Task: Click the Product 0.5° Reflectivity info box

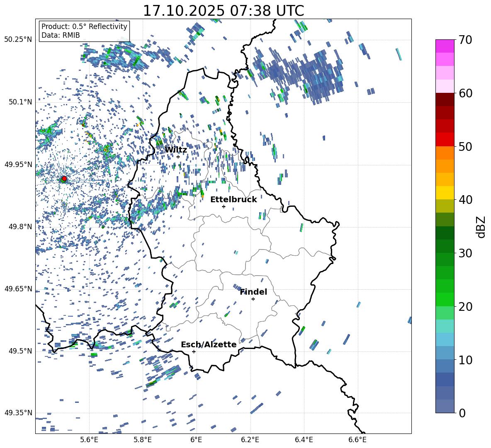Action: [84, 31]
